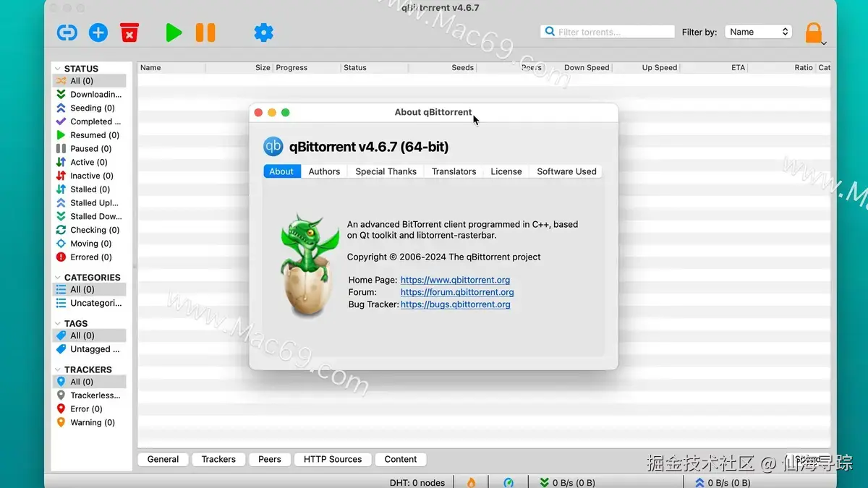This screenshot has width=868, height=488.
Task: Click the green Resume play icon
Action: click(174, 32)
